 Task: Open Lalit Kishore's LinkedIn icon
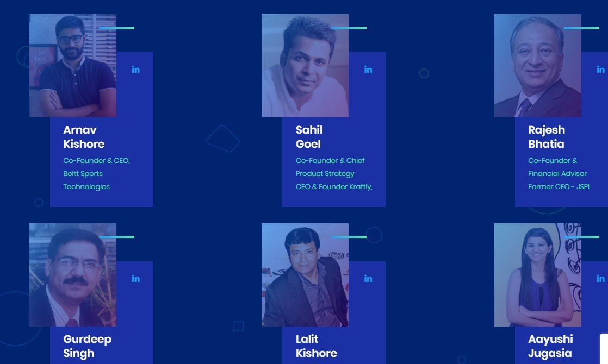click(x=368, y=279)
